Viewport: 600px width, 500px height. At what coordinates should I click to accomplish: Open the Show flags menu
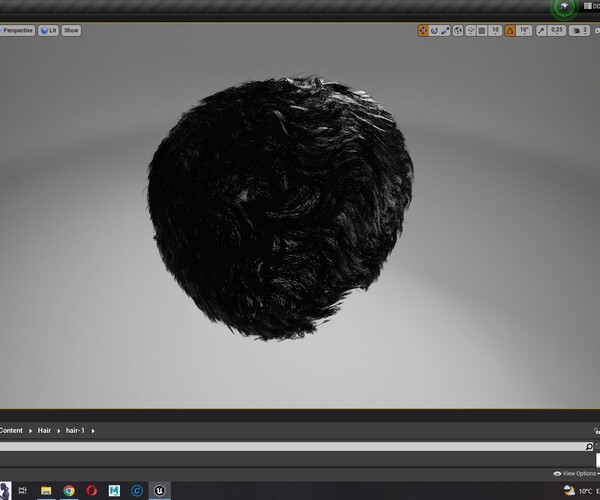pyautogui.click(x=71, y=31)
